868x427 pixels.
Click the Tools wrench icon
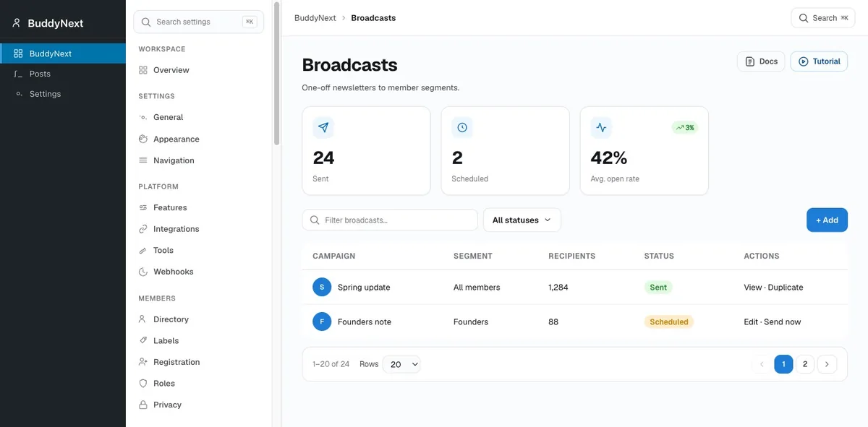(x=143, y=250)
